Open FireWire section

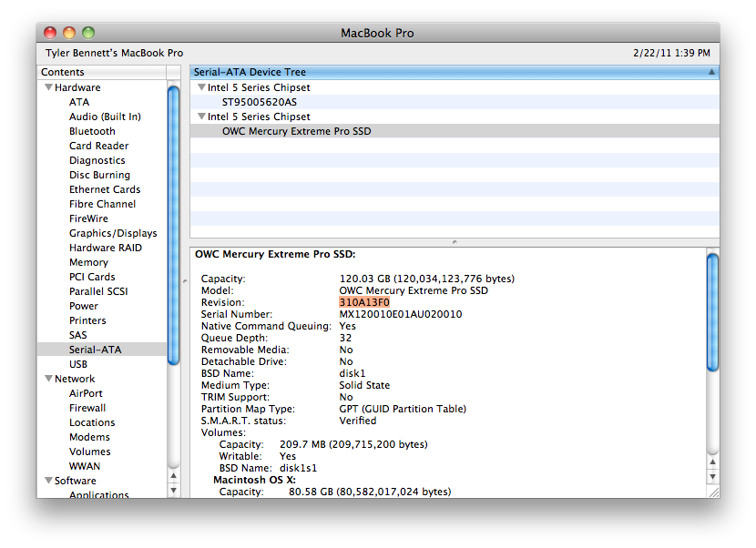click(x=88, y=218)
